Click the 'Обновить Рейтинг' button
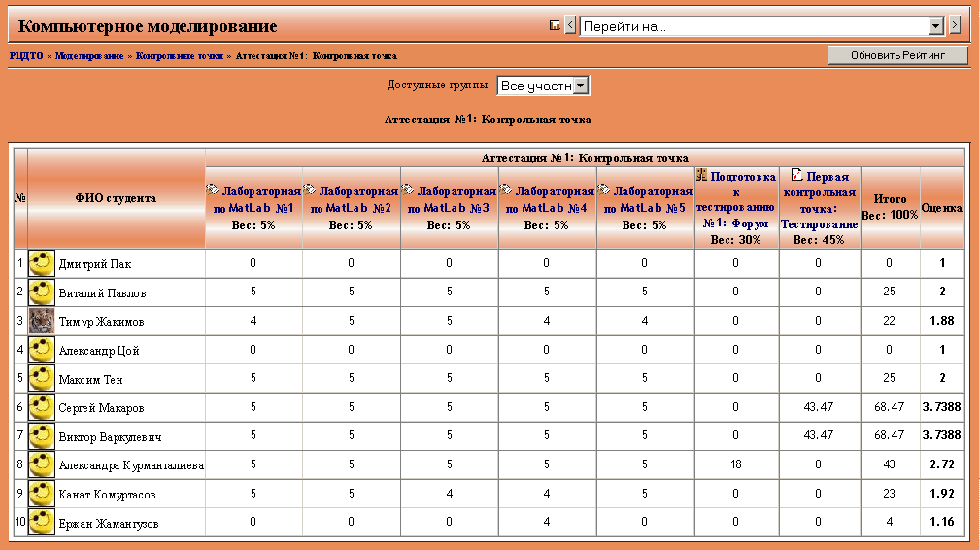980x550 pixels. tap(897, 55)
